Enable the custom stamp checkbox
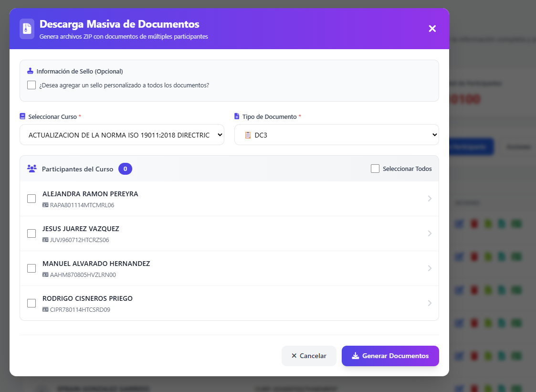Viewport: 536px width, 392px height. [x=32, y=85]
